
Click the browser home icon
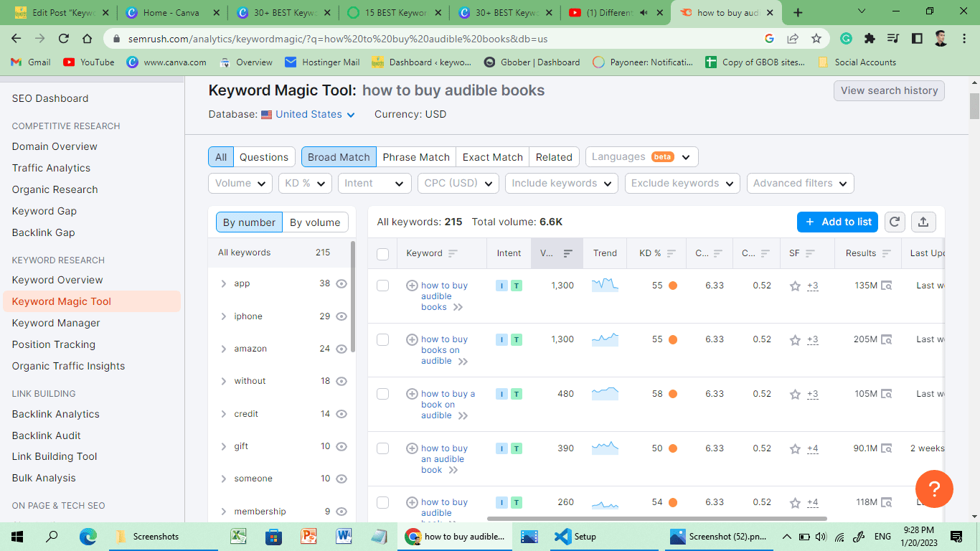coord(87,39)
